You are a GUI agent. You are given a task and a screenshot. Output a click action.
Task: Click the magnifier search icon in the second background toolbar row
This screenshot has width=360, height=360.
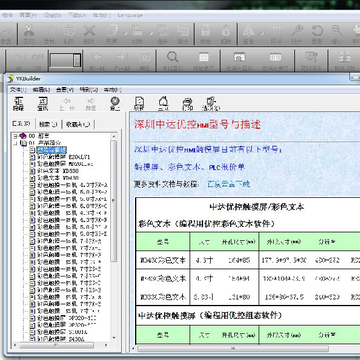point(172,57)
